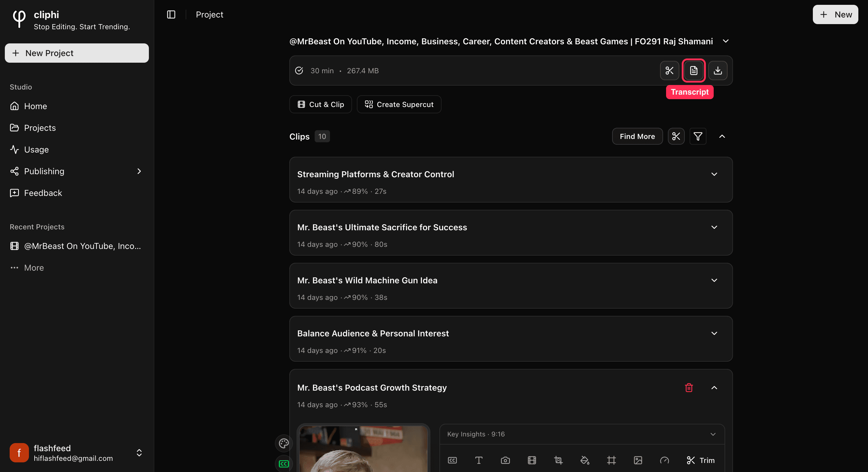Click the download icon in the video bar
The width and height of the screenshot is (868, 472).
(x=718, y=71)
